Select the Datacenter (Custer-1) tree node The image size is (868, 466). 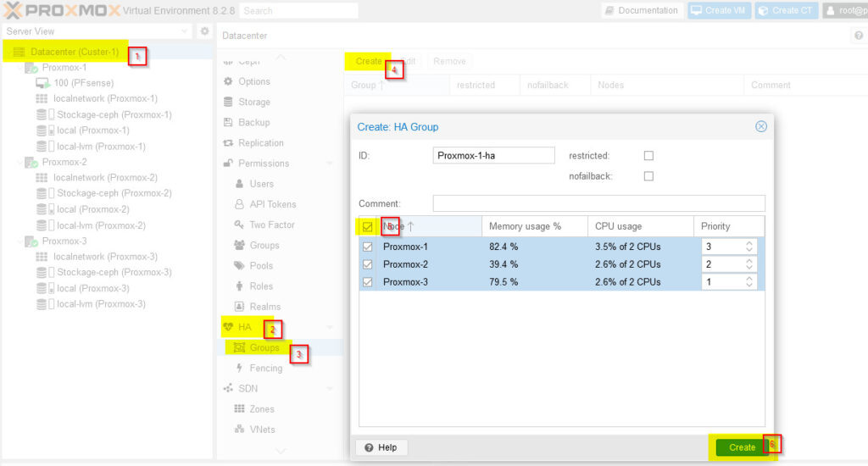click(75, 52)
